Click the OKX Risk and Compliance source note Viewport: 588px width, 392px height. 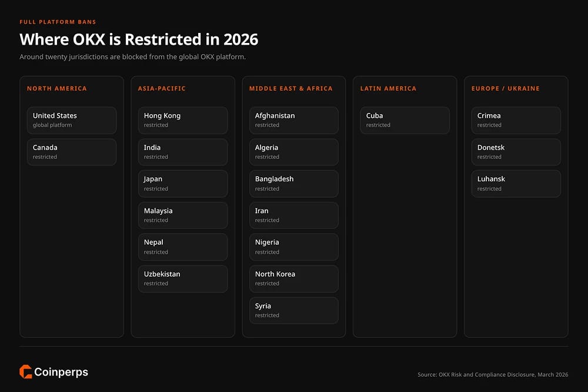pyautogui.click(x=493, y=374)
